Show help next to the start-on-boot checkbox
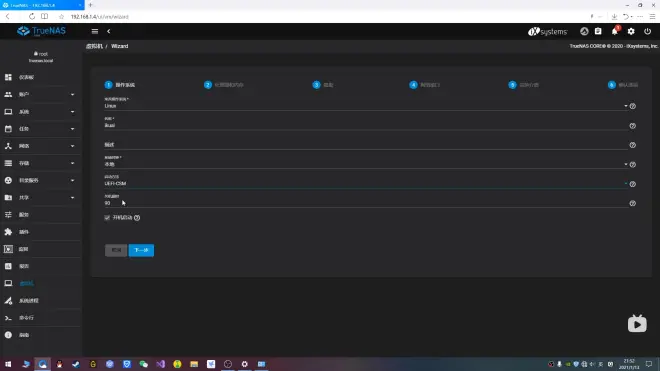The width and height of the screenshot is (660, 371). pos(137,218)
